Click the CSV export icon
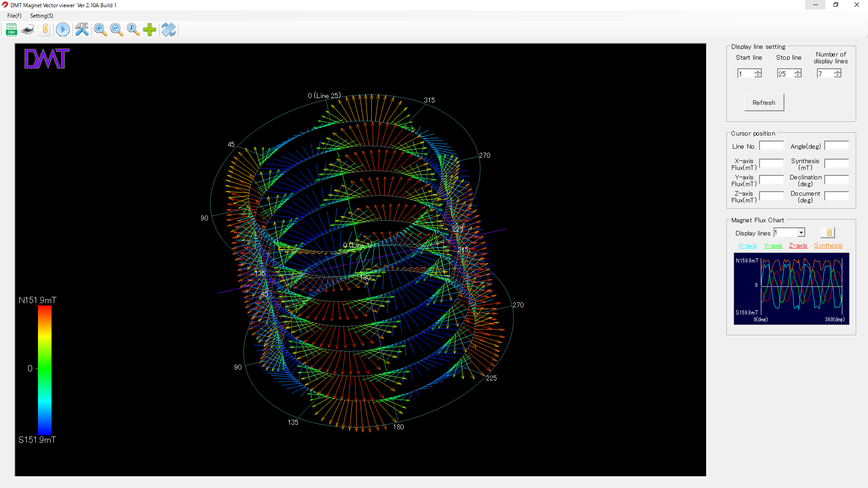This screenshot has height=488, width=868. 12,30
